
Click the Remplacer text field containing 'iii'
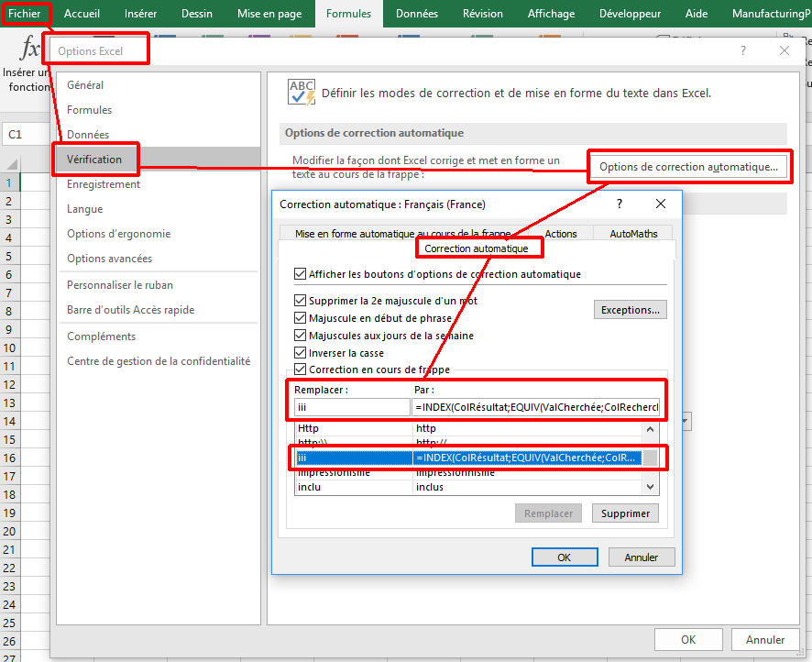point(352,407)
